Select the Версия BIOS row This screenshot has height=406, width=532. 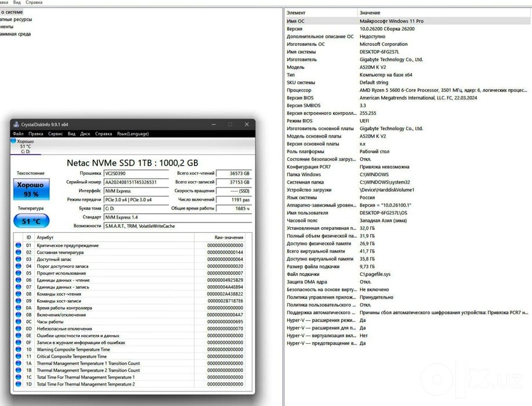pos(407,98)
